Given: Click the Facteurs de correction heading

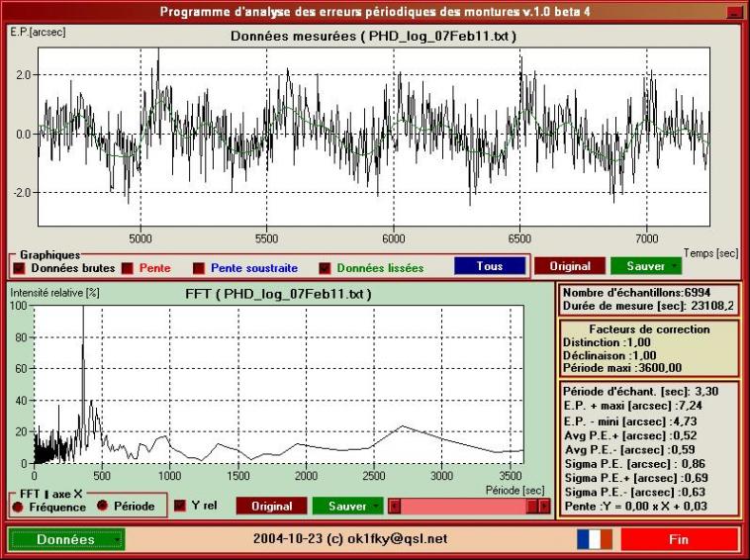Looking at the screenshot, I should point(649,329).
